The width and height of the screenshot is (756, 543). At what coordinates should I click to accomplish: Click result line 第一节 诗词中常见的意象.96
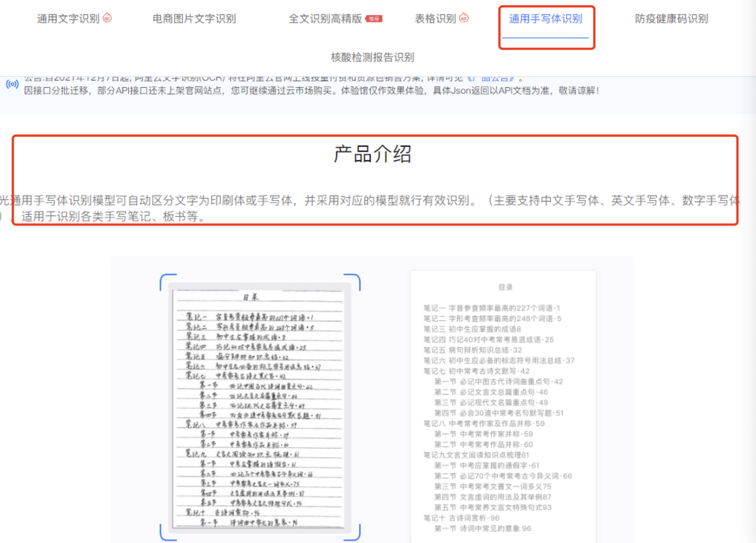483,528
